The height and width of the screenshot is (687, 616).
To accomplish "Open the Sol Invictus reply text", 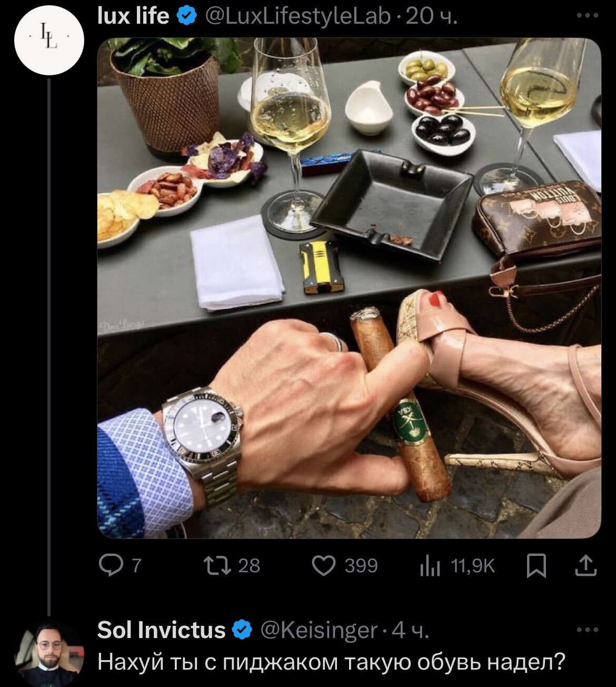I will point(331,661).
